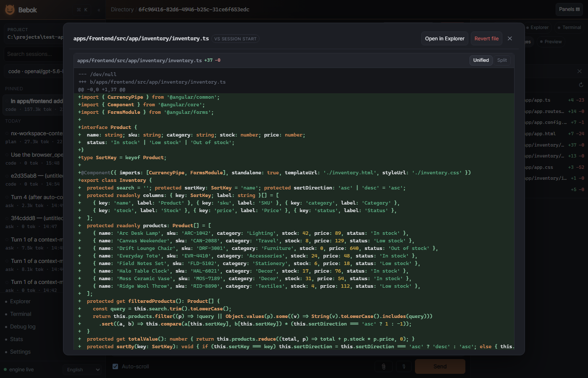Open the Turn 1 session with 7.5k tok
The width and height of the screenshot is (588, 378).
34,244
